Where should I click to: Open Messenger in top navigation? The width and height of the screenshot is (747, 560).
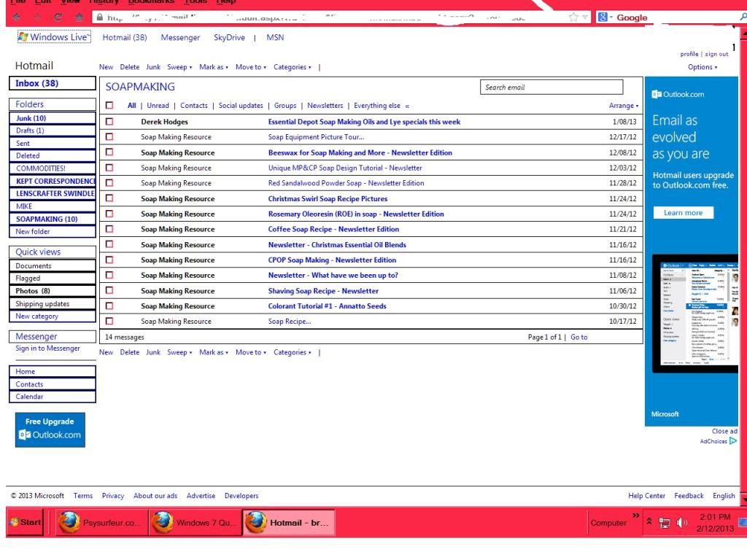pyautogui.click(x=180, y=37)
